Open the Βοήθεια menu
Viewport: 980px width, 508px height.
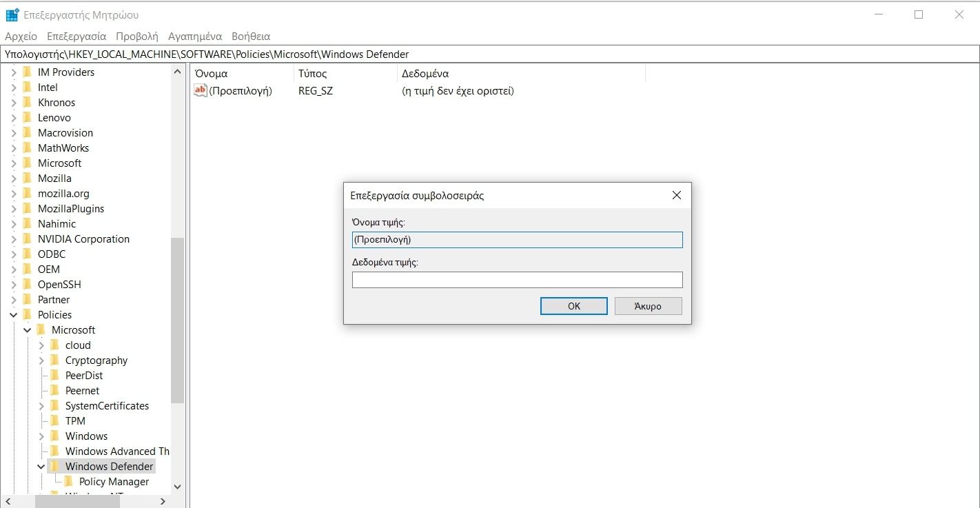point(251,36)
